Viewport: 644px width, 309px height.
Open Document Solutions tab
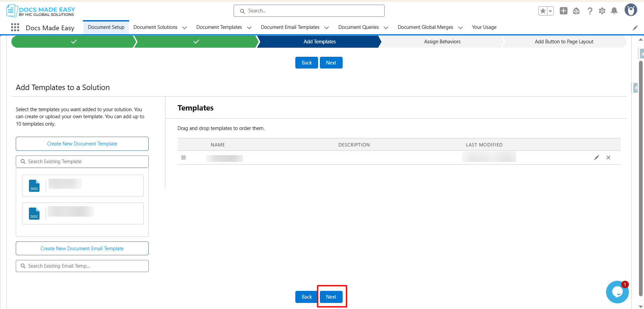coord(155,27)
